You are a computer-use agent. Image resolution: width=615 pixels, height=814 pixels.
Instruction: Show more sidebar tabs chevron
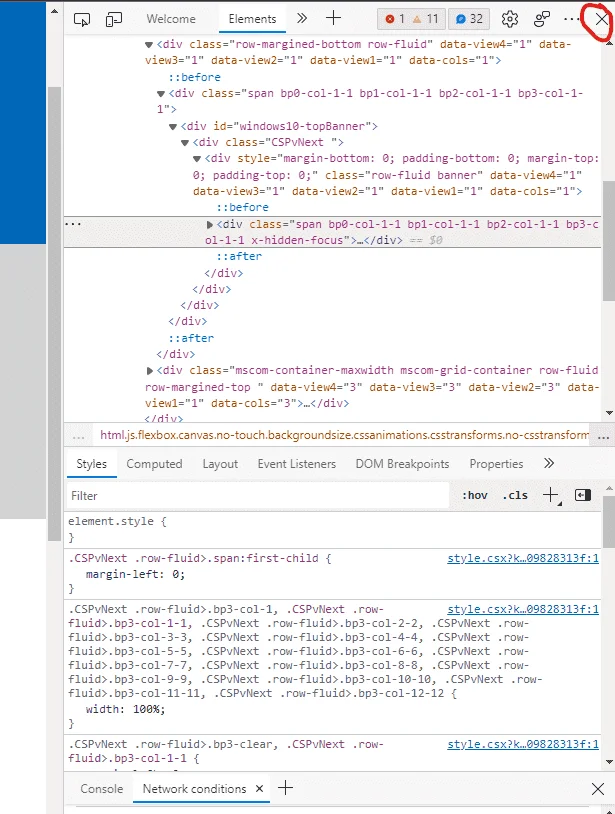549,463
